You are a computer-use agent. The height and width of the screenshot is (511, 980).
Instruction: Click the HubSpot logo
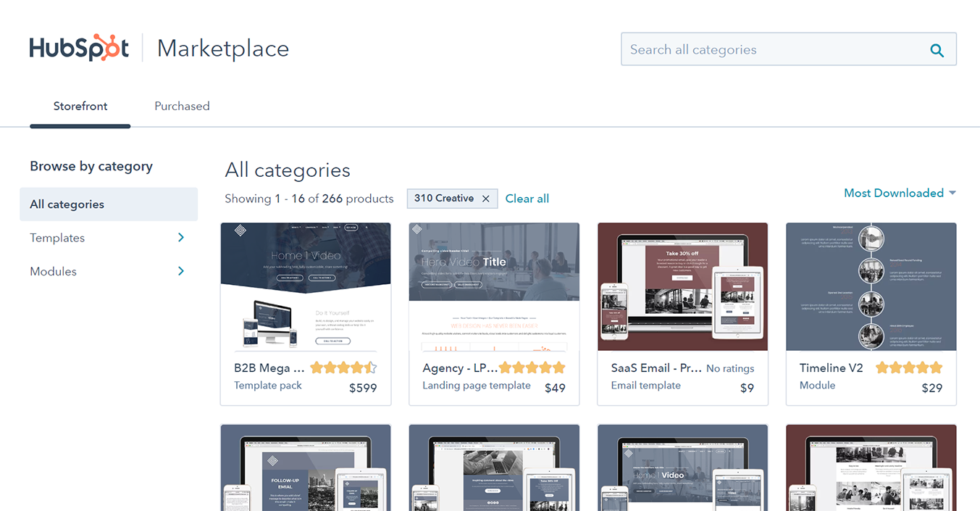coord(79,48)
